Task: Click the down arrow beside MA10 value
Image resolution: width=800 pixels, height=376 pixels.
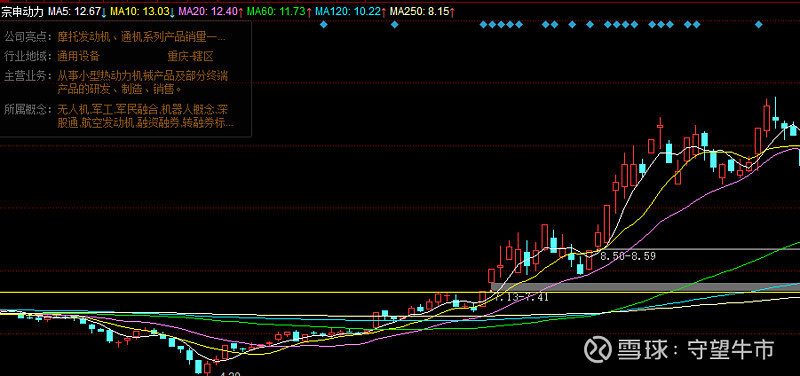Action: 172,11
